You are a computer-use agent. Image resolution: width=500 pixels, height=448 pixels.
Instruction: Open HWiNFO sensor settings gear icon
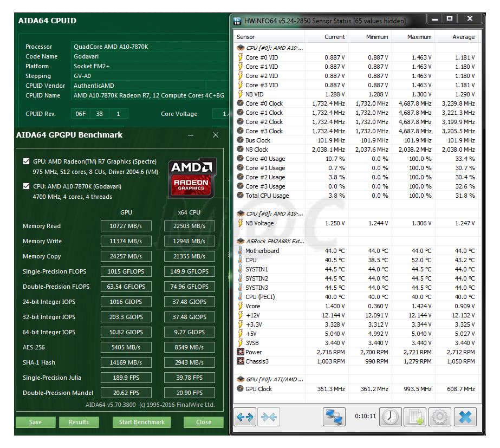pyautogui.click(x=440, y=417)
